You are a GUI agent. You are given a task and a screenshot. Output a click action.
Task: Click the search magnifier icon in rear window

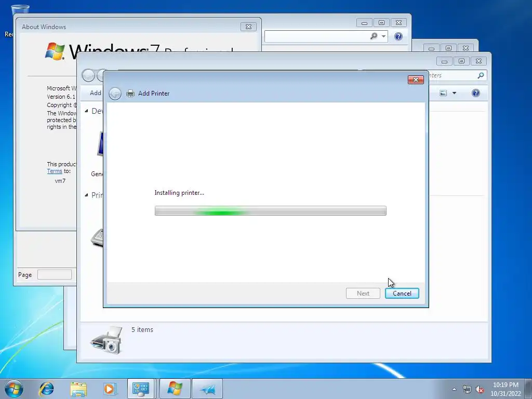374,36
